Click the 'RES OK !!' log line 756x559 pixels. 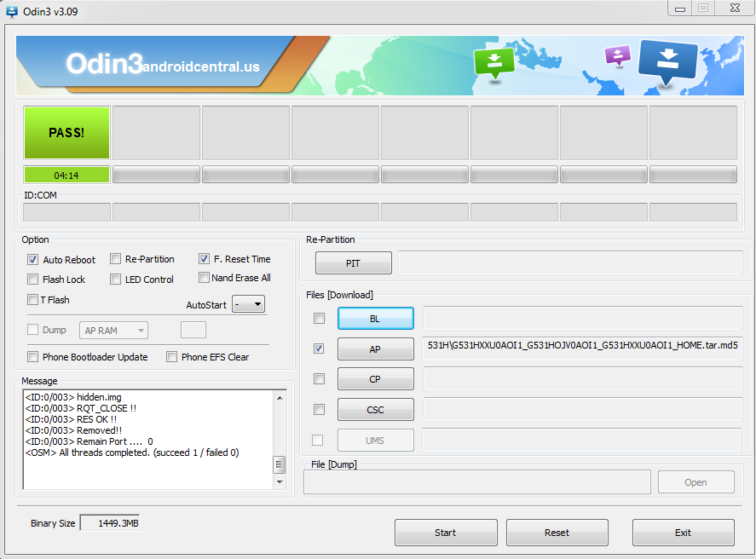click(71, 419)
